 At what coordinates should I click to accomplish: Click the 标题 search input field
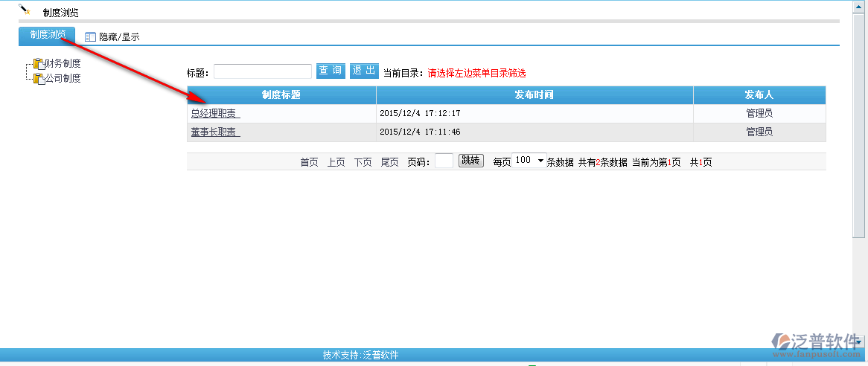tap(262, 71)
